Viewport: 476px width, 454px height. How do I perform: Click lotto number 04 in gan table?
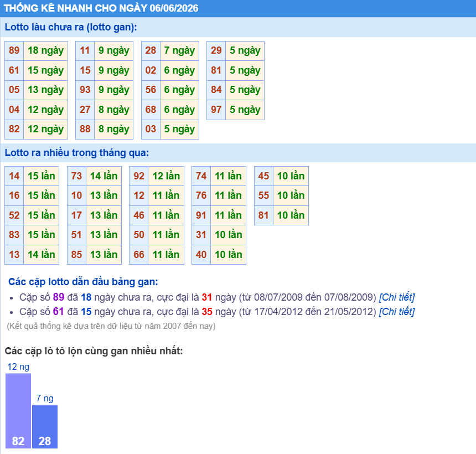point(14,110)
